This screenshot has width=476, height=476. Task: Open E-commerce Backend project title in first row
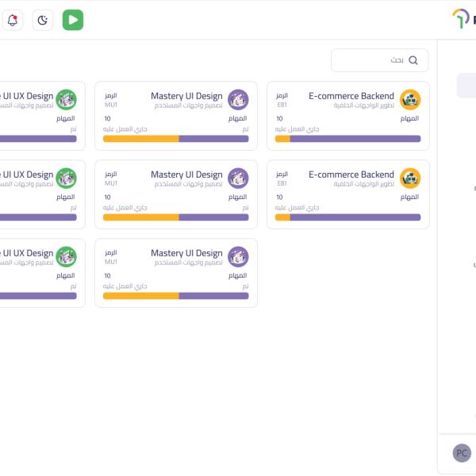(351, 96)
